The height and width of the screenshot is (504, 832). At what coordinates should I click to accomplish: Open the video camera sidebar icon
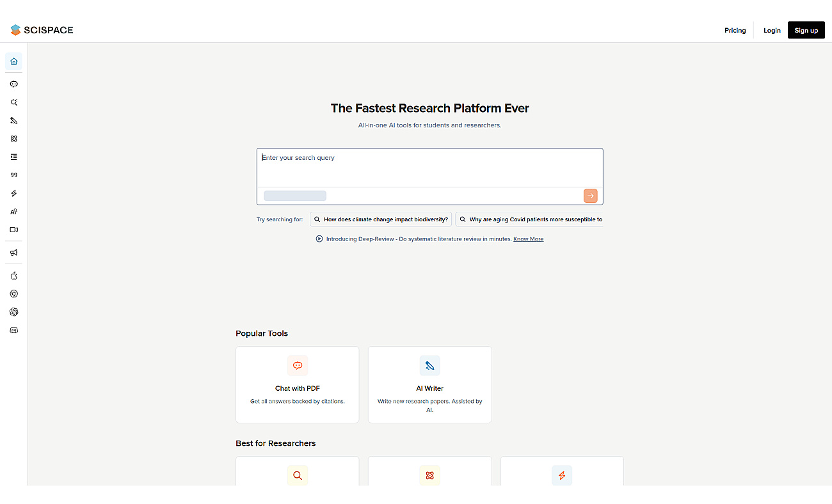coord(13,229)
